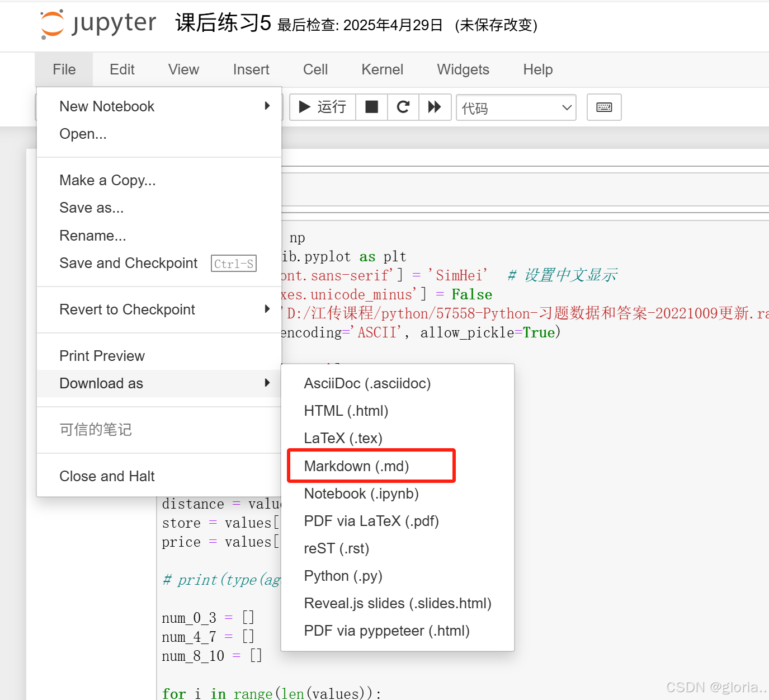The width and height of the screenshot is (769, 700).
Task: Restart the kernel using the circular arrow icon
Action: coord(403,107)
